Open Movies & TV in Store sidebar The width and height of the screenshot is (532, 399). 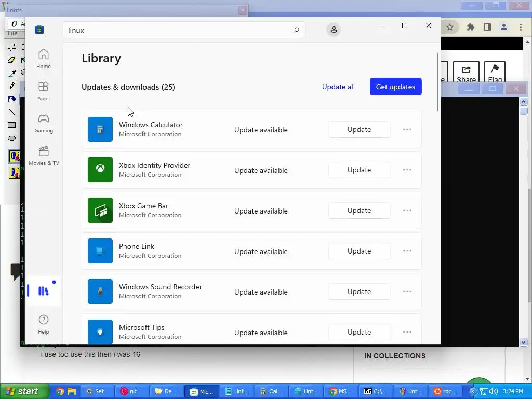[x=44, y=155]
